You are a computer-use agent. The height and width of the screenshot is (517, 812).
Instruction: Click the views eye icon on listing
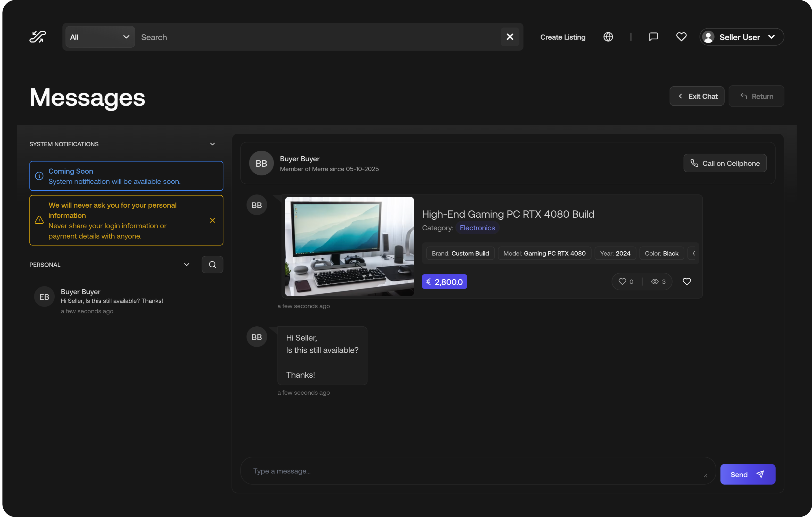(654, 281)
